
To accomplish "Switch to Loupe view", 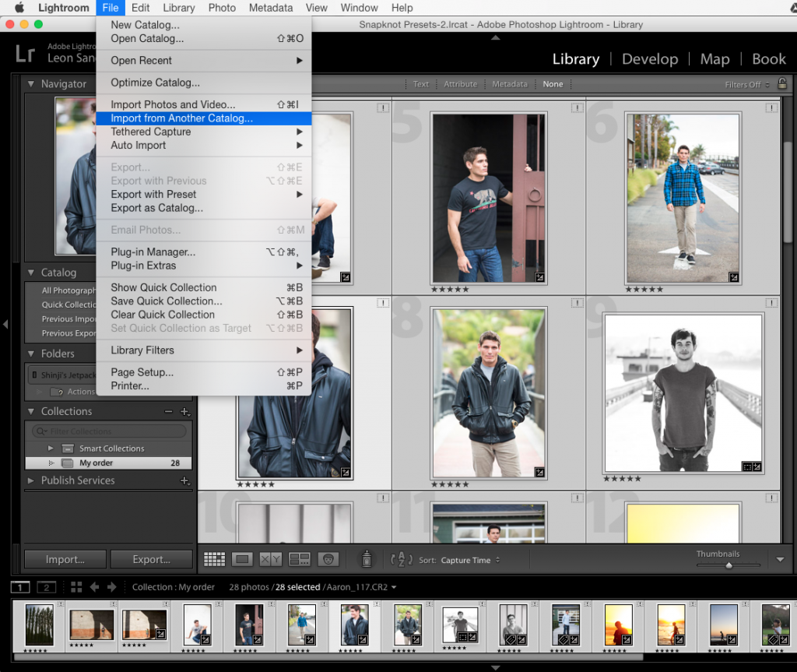I will tap(242, 558).
